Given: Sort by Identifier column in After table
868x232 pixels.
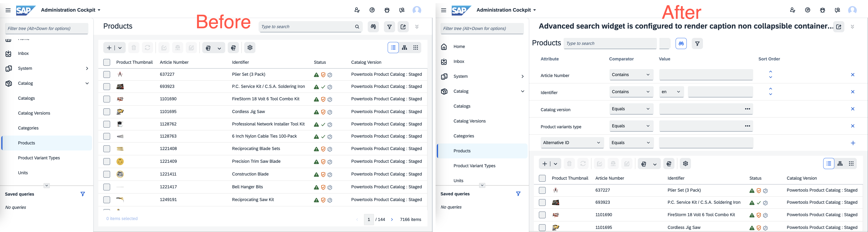Looking at the screenshot, I should pyautogui.click(x=676, y=178).
